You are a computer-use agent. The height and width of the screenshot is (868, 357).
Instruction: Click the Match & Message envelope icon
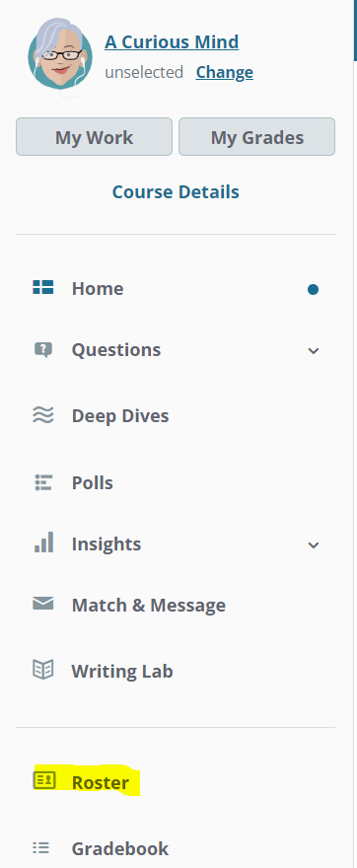(x=43, y=604)
